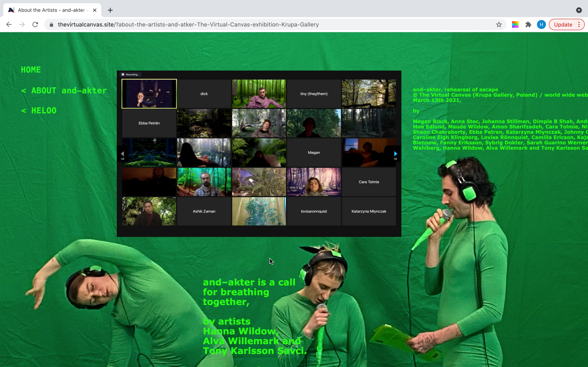The image size is (588, 367).
Task: Bookmark this page with the star icon
Action: pyautogui.click(x=499, y=24)
